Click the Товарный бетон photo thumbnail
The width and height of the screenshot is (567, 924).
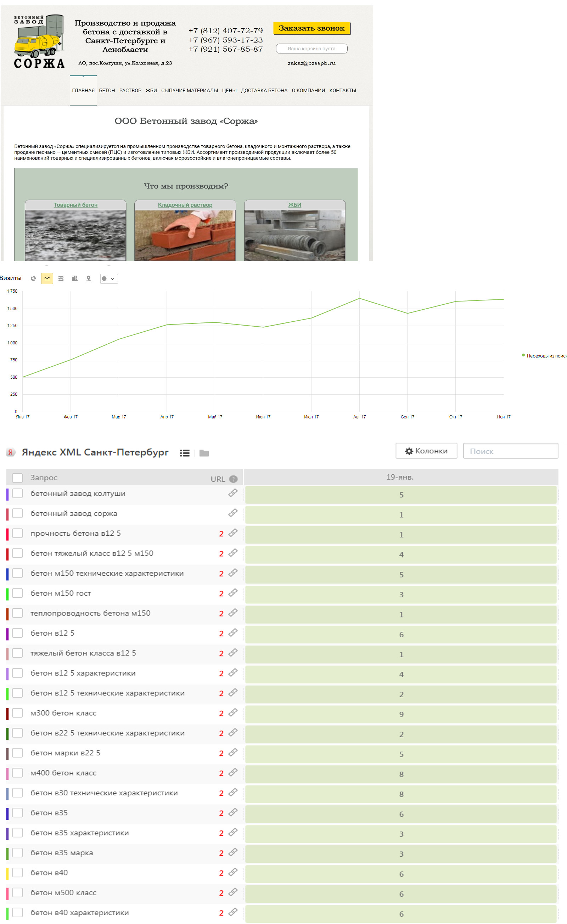point(75,235)
